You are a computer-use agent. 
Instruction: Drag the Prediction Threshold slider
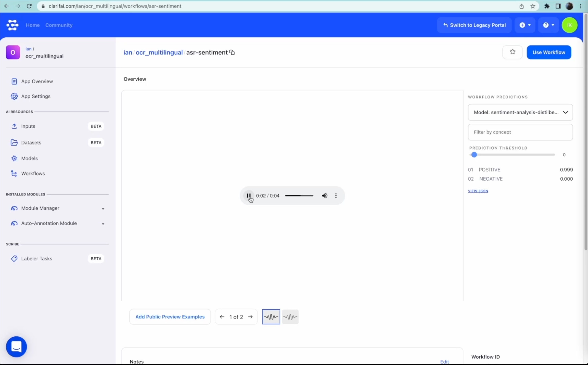474,154
